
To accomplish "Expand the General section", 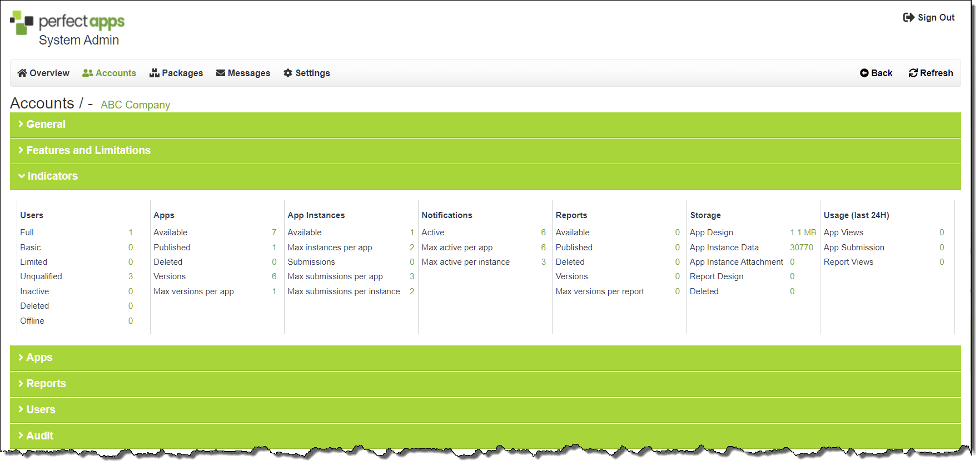I will [x=485, y=125].
